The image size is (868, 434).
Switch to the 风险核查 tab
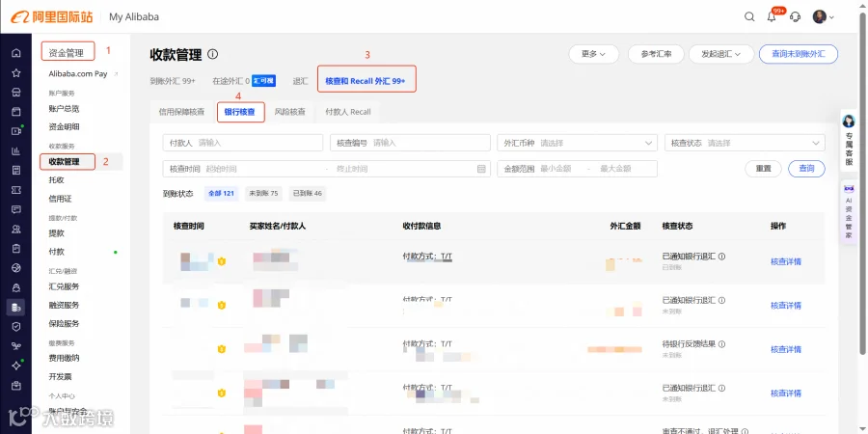click(290, 112)
